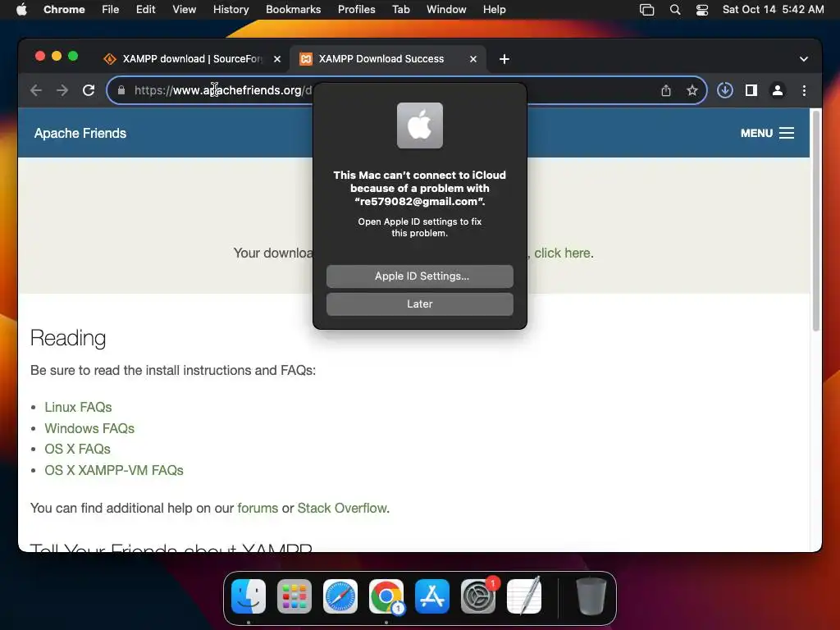Open the Linux FAQs link
This screenshot has width=840, height=630.
click(78, 407)
